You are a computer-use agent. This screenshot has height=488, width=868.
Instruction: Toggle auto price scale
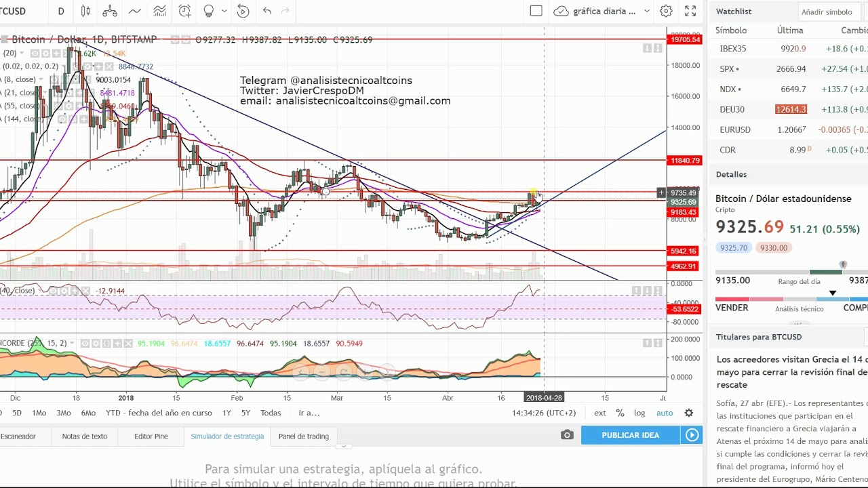[665, 413]
